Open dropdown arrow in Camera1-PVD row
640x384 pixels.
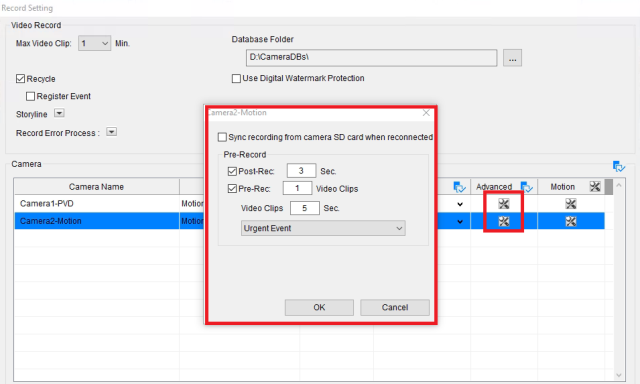pos(460,204)
